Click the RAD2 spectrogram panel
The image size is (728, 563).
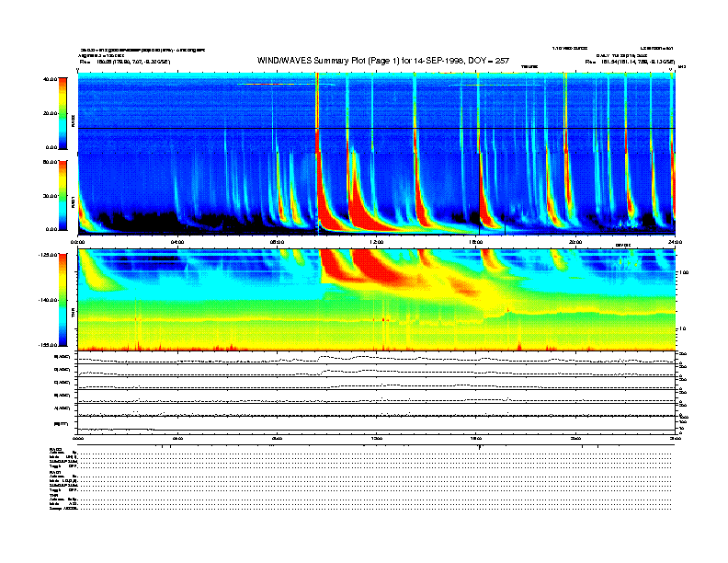click(377, 112)
